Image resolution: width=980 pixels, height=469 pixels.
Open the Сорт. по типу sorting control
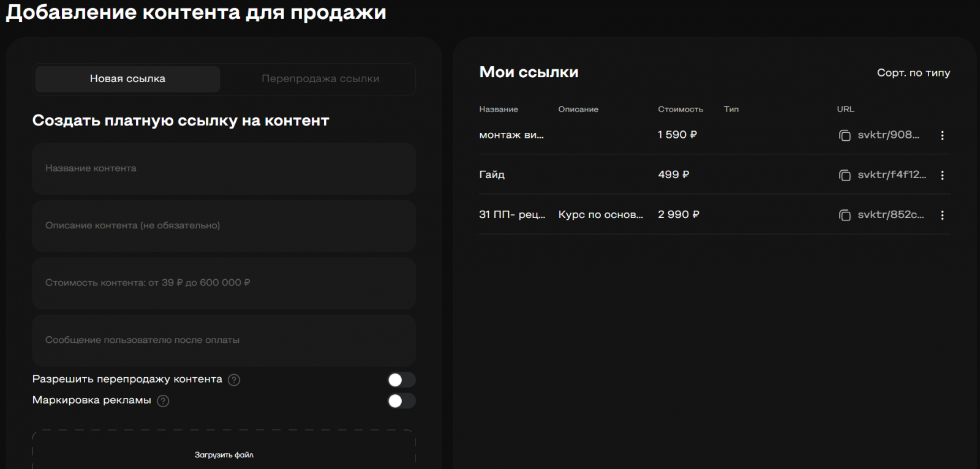point(913,73)
